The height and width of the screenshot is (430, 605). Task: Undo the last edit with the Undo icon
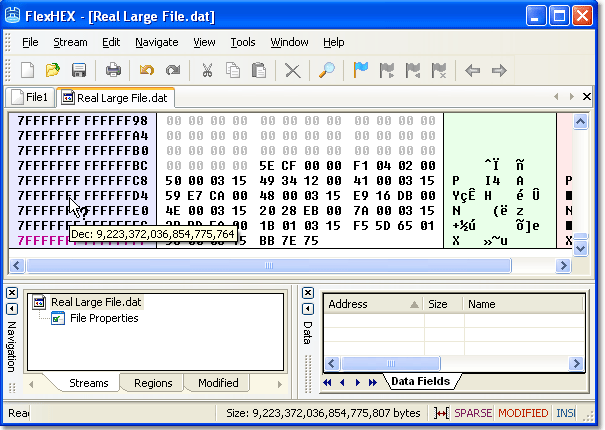[x=147, y=70]
